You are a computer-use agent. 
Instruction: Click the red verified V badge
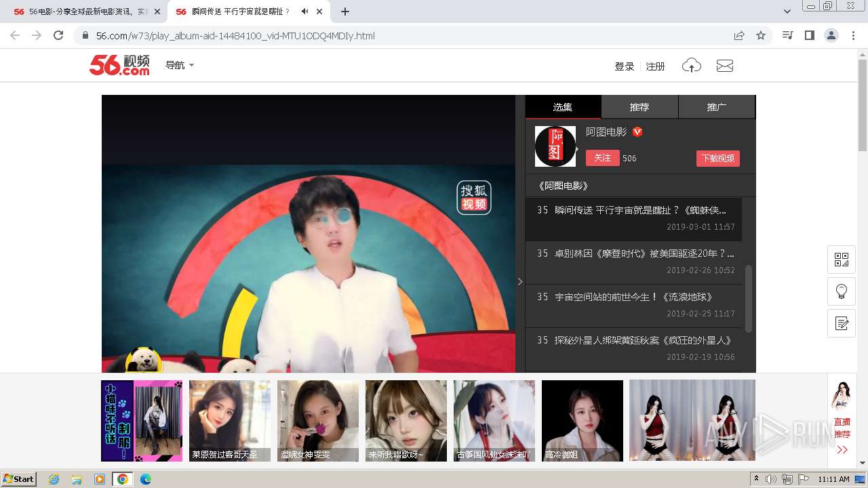[x=637, y=132]
